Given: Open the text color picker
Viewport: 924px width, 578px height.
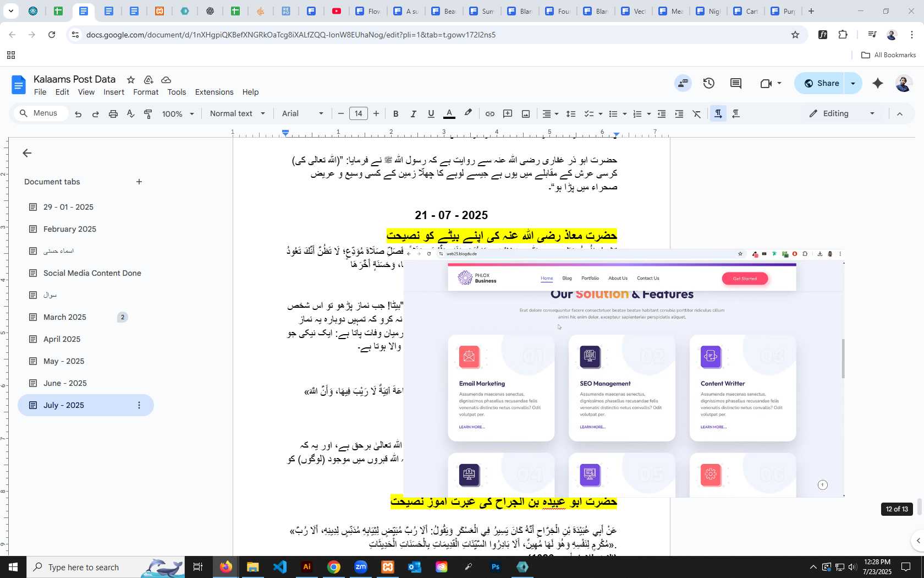Looking at the screenshot, I should pos(449,114).
